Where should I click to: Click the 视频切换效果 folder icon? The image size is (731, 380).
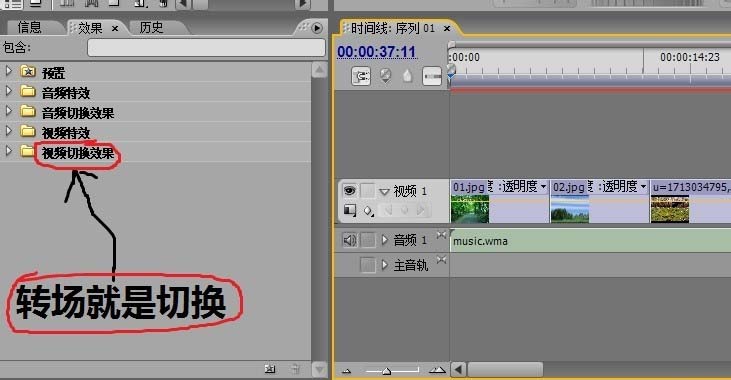click(28, 152)
